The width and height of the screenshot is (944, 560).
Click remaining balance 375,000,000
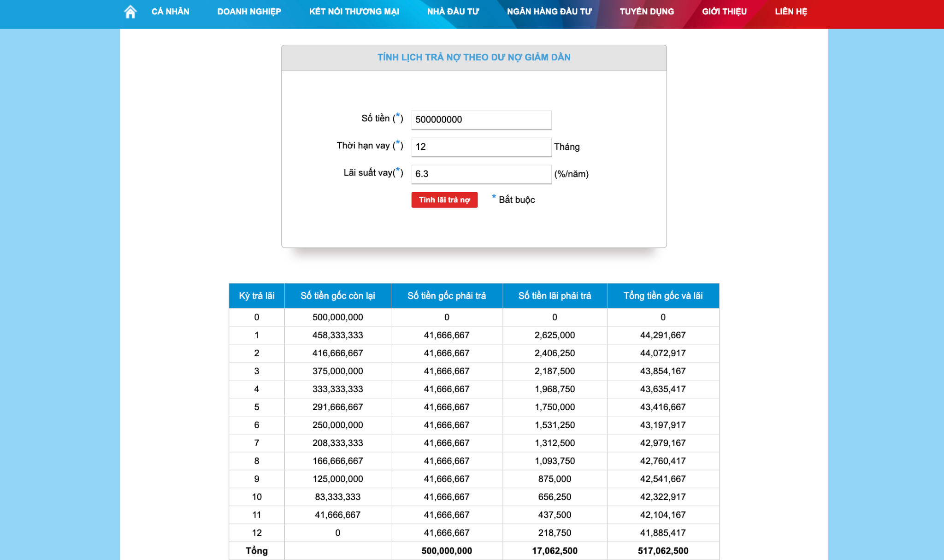click(338, 371)
